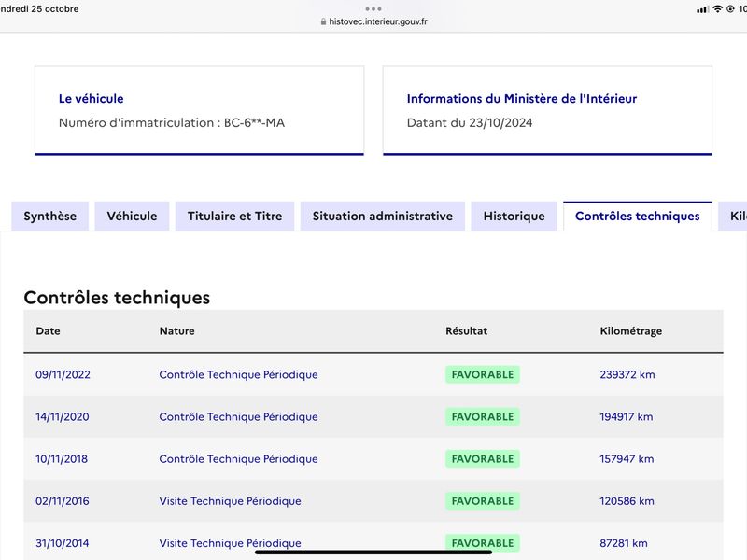Click the date 09/11/2022
The width and height of the screenshot is (747, 560).
click(63, 375)
